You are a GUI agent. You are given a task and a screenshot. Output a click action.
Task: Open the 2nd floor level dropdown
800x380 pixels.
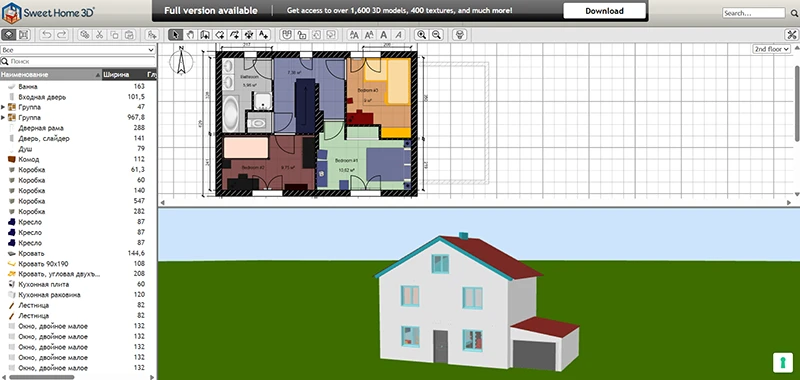(x=771, y=49)
